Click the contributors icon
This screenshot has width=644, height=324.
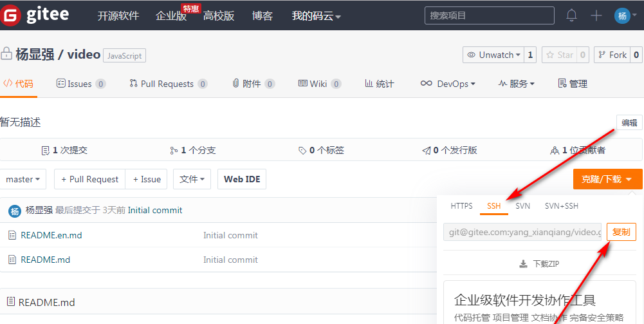tap(555, 151)
